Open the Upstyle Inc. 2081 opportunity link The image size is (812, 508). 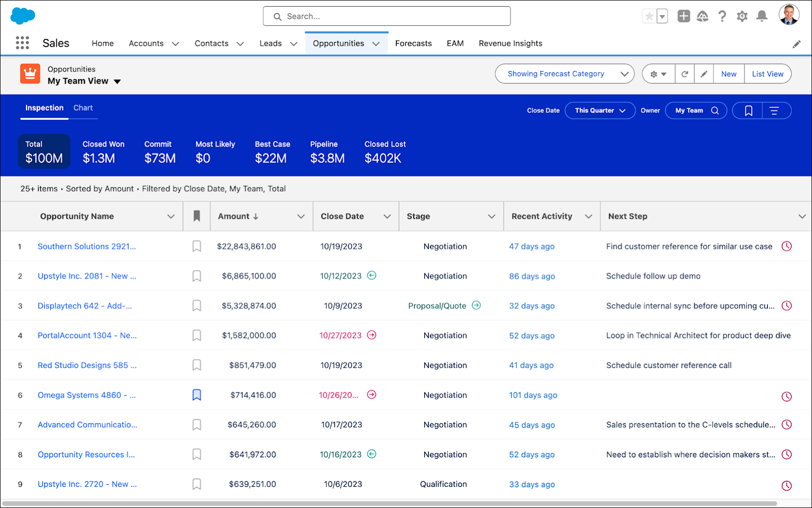click(x=87, y=276)
